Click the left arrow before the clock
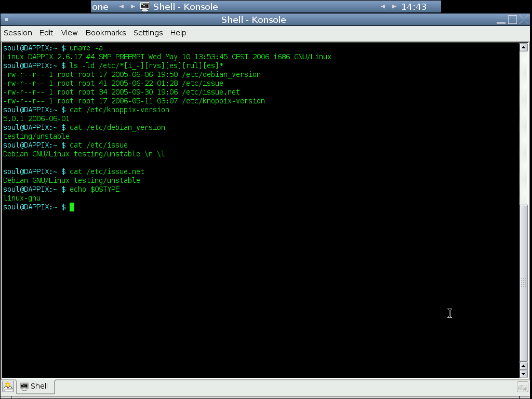The height and width of the screenshot is (399, 532). [383, 6]
